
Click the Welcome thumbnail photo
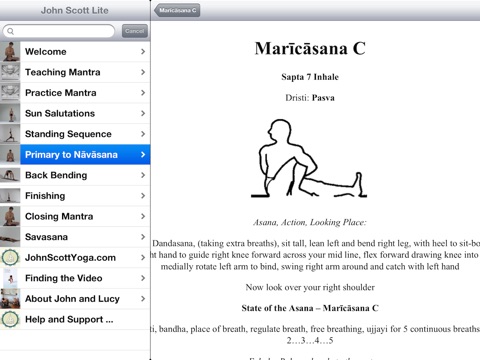[10, 52]
